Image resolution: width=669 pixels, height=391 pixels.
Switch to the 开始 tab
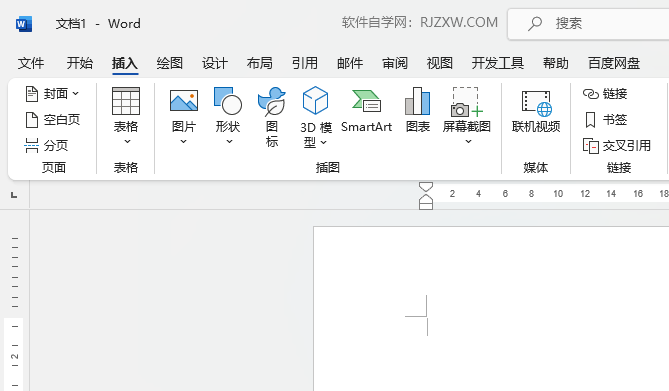[79, 63]
